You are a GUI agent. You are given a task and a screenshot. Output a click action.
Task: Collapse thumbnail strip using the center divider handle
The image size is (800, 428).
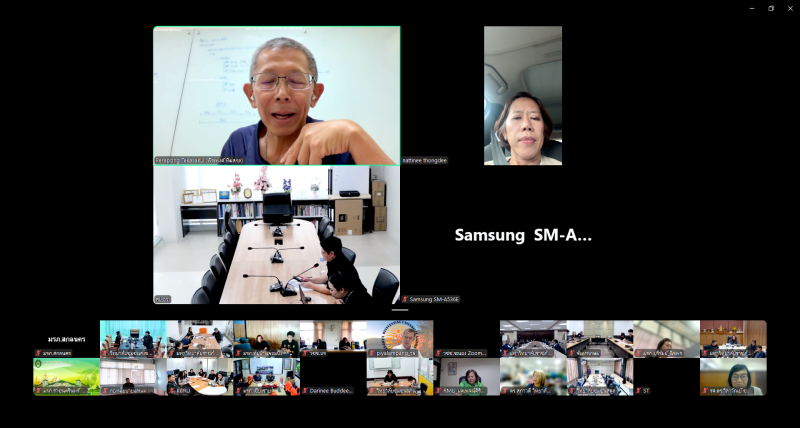point(400,311)
